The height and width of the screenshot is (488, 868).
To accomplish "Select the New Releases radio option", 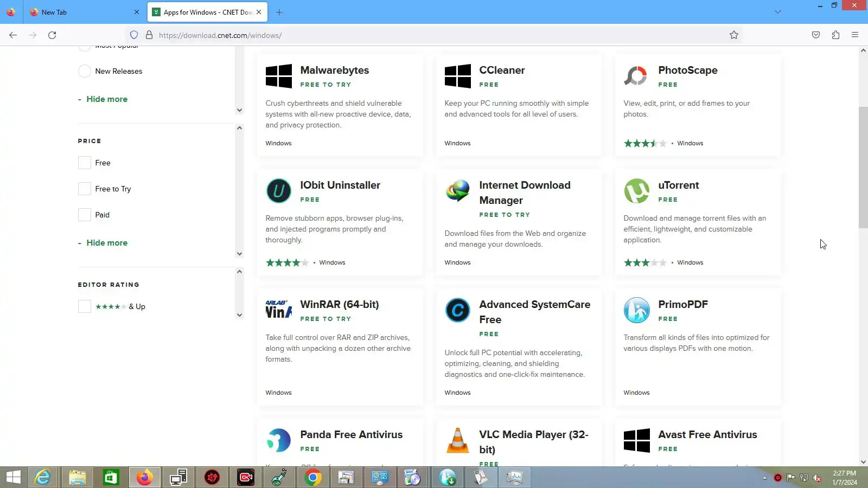I will pos(85,71).
